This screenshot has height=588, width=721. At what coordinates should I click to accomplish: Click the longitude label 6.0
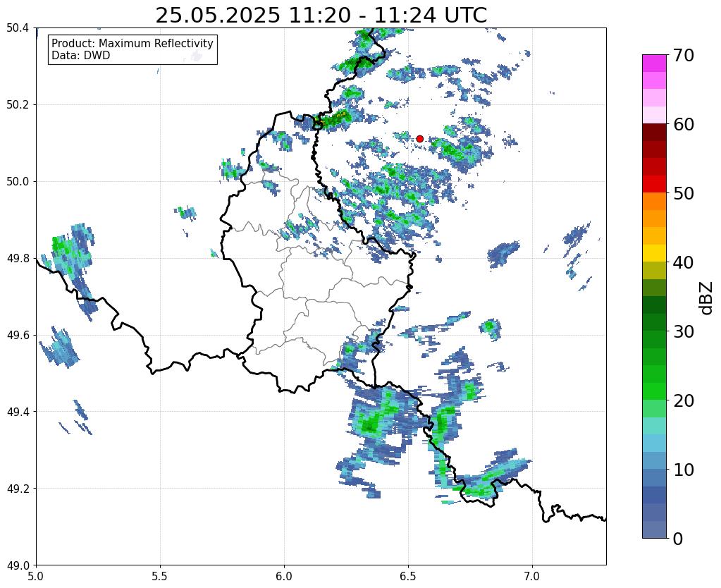tap(284, 577)
